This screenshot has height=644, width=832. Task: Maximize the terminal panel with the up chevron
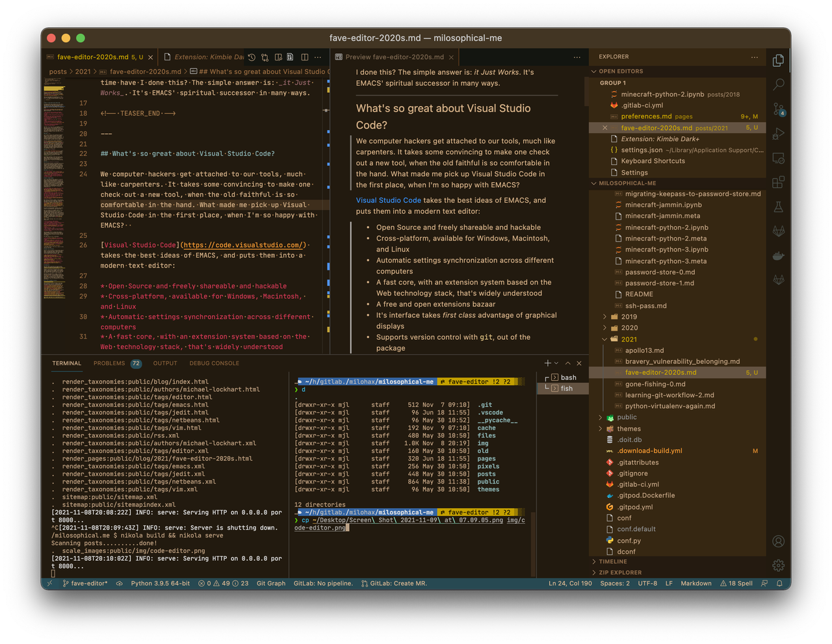[x=567, y=363]
